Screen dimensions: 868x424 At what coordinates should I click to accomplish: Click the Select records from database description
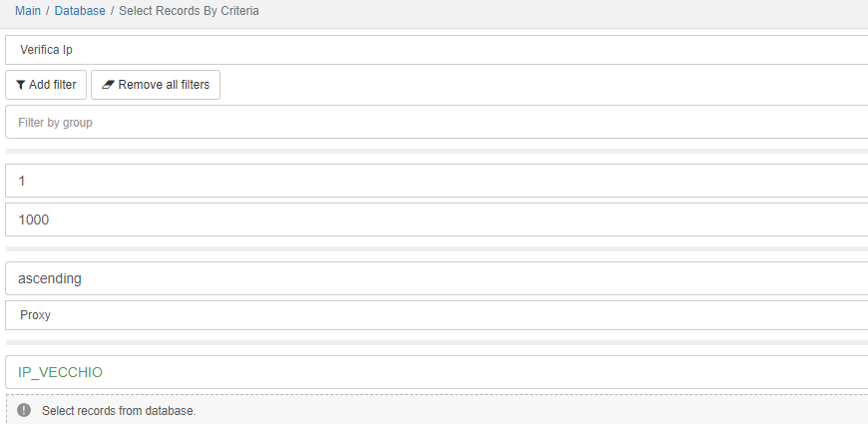click(119, 410)
